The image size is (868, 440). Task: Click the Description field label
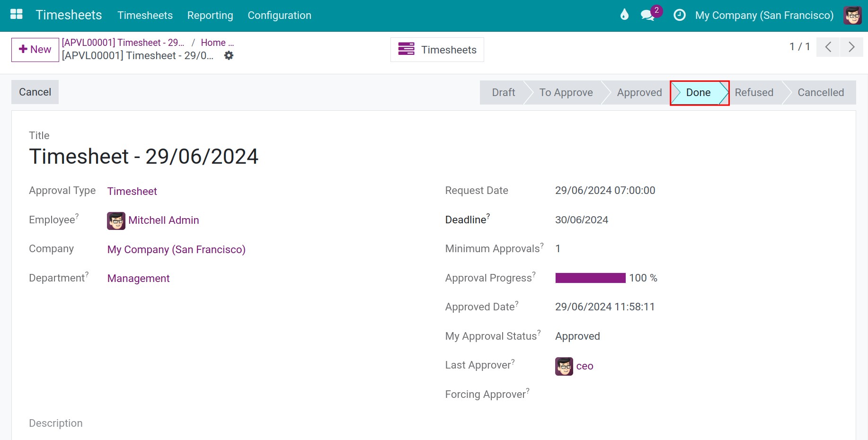pos(56,423)
